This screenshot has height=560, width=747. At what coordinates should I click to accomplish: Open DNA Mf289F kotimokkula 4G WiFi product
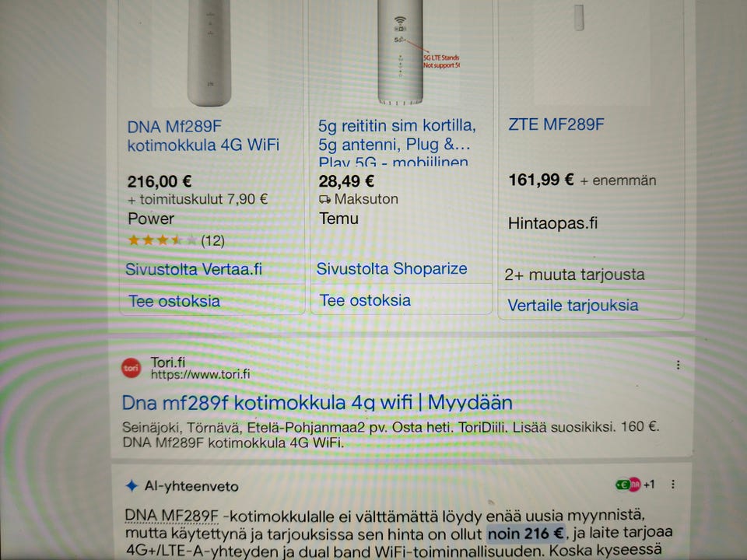click(203, 135)
